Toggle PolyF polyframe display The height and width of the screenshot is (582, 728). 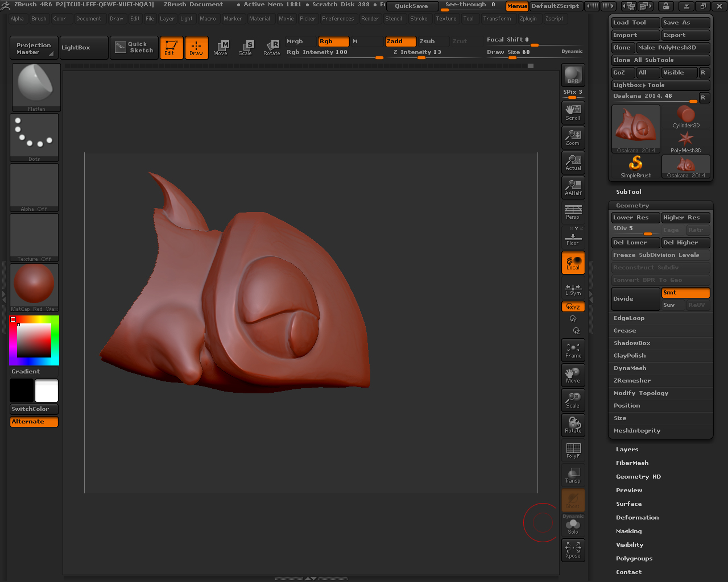pos(573,450)
